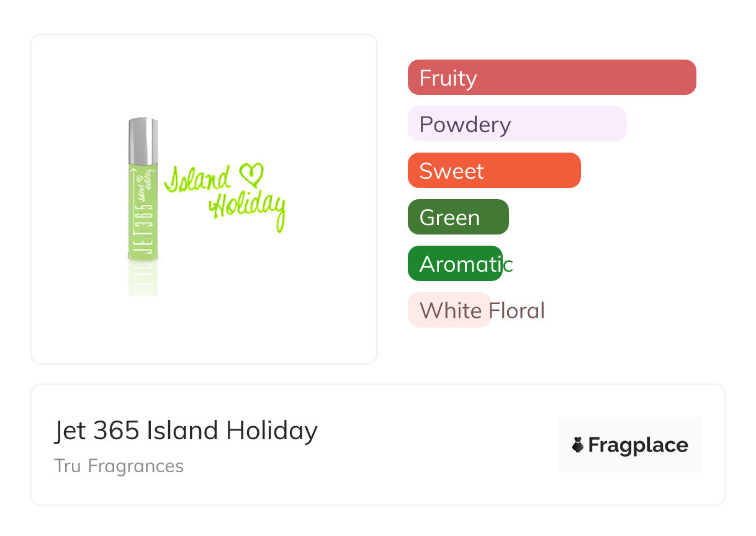Click the Aromatic accord bar
Image resolution: width=756 pixels, height=536 pixels.
click(455, 264)
